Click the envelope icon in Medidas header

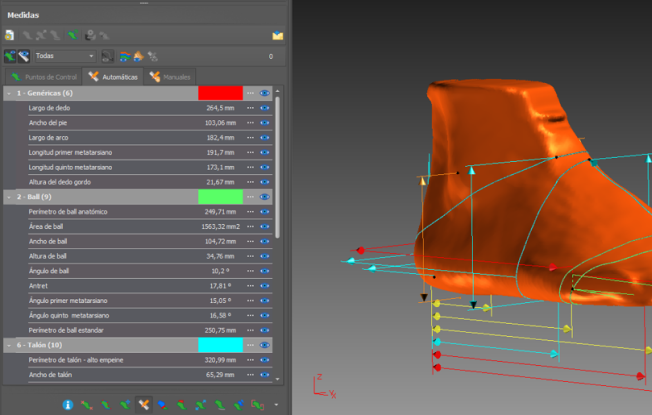(278, 35)
